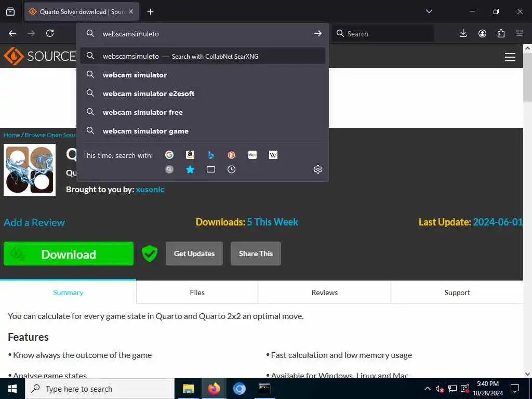The height and width of the screenshot is (399, 532).
Task: Select Search with CollabNet SearXNG suggestion
Action: point(203,56)
